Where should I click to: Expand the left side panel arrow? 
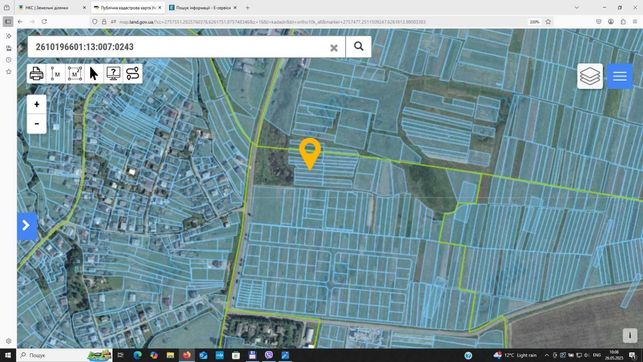click(x=27, y=225)
